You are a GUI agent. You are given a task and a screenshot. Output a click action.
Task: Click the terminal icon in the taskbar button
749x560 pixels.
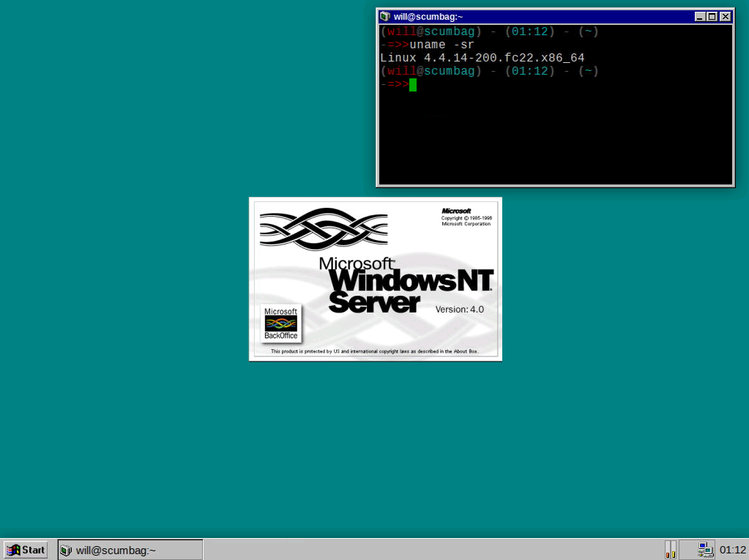pos(66,550)
